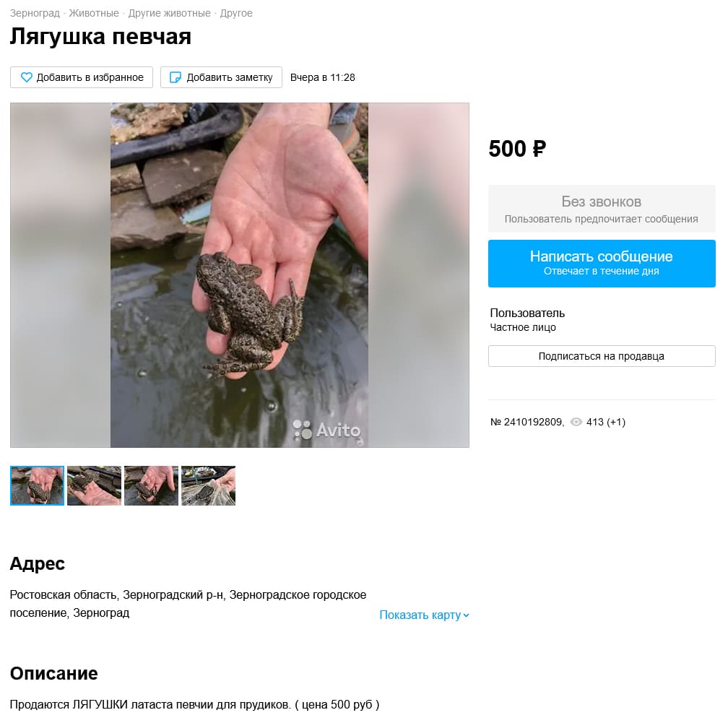Open the Пользователь seller profile link
This screenshot has height=723, width=728.
pyautogui.click(x=527, y=313)
